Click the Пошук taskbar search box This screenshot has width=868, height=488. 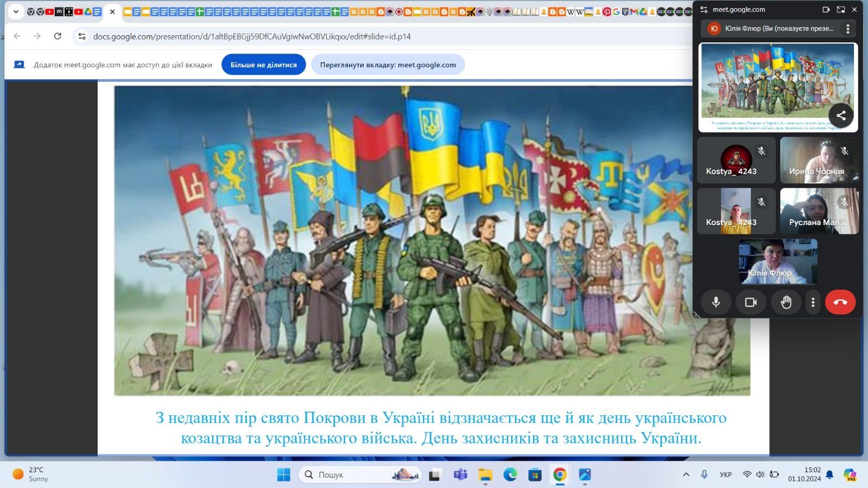(360, 475)
